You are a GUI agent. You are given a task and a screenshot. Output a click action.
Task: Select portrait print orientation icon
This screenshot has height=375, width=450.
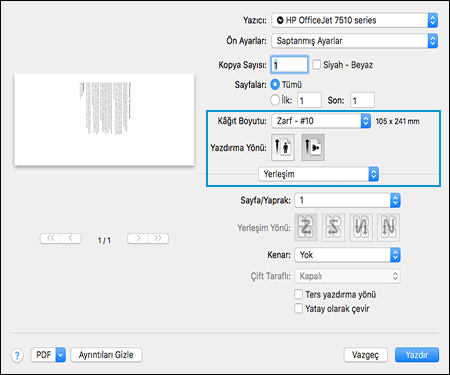[x=283, y=147]
